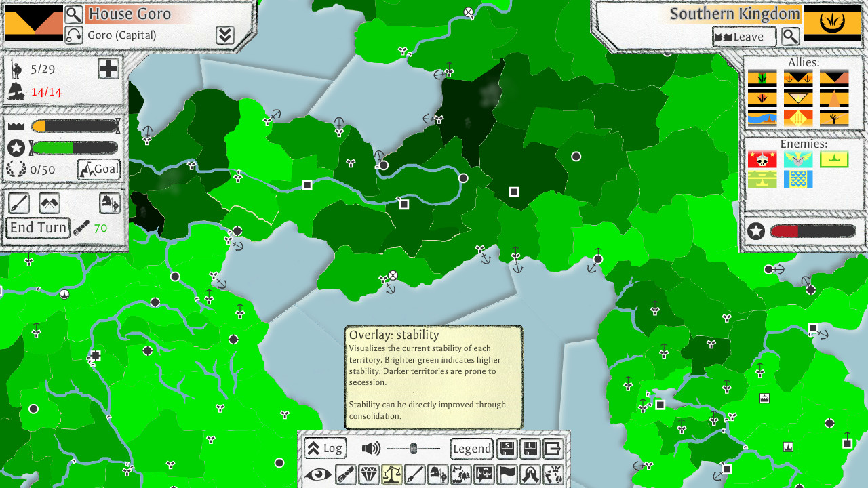868x488 pixels.
Task: Mute audio with the speaker icon
Action: click(371, 448)
